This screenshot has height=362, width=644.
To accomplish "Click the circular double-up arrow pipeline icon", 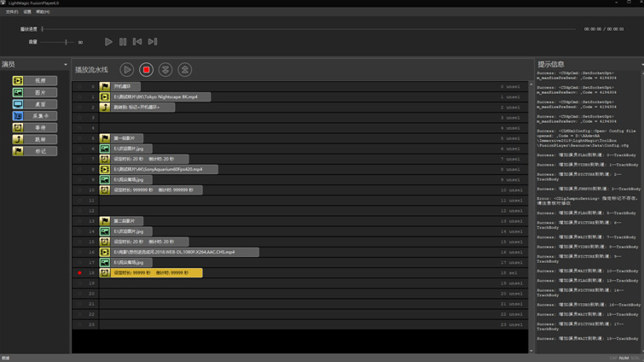I will point(185,70).
